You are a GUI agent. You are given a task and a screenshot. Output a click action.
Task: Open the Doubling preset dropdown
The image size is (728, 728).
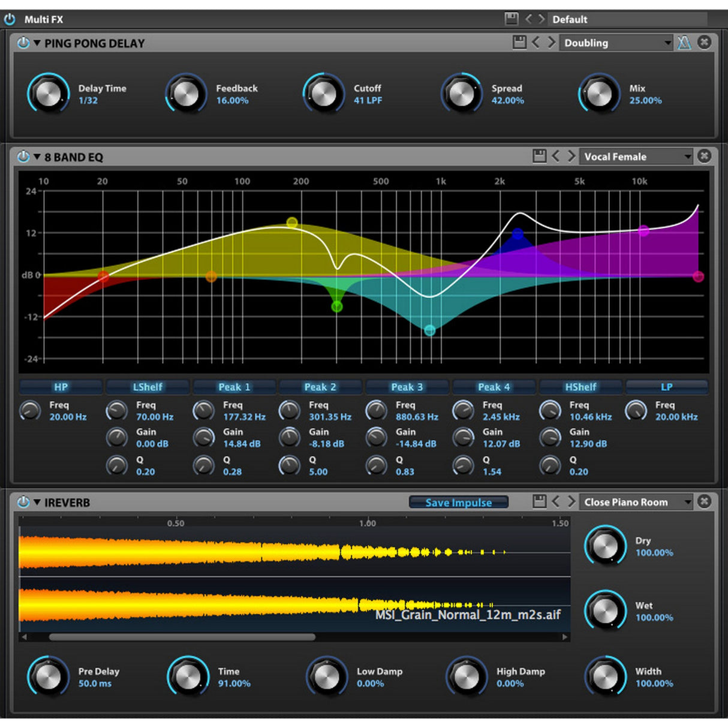(615, 43)
